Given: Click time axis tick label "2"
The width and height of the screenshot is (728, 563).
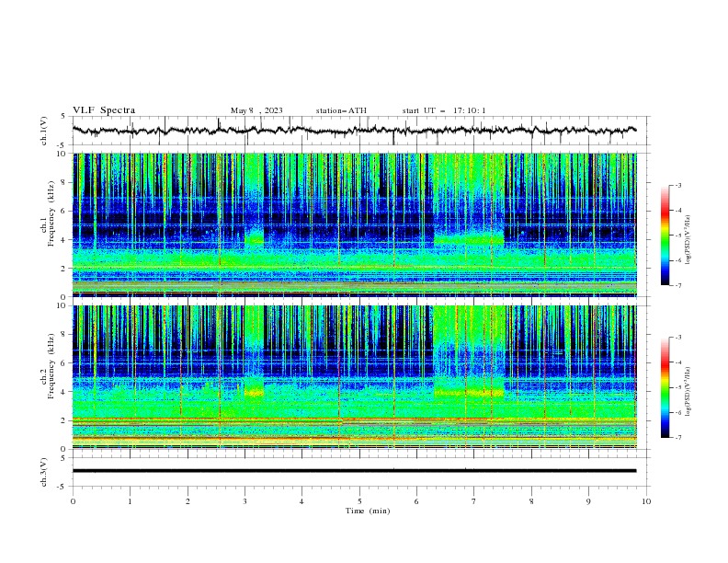Looking at the screenshot, I should coord(188,501).
